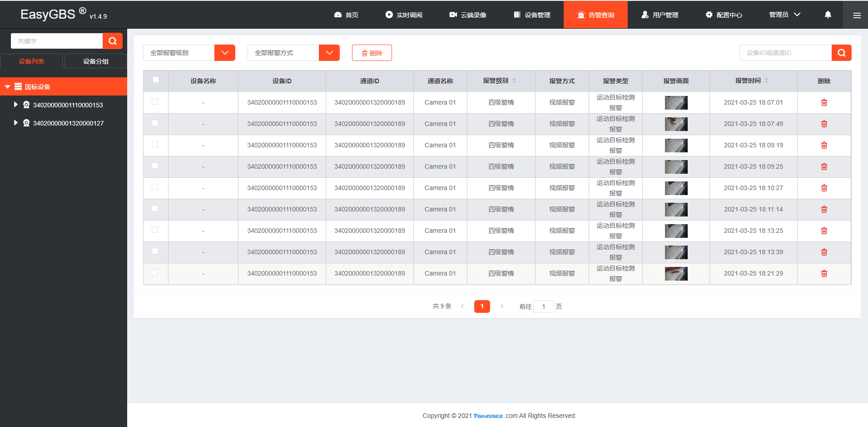Open the hamburger menu icon

coord(857,15)
